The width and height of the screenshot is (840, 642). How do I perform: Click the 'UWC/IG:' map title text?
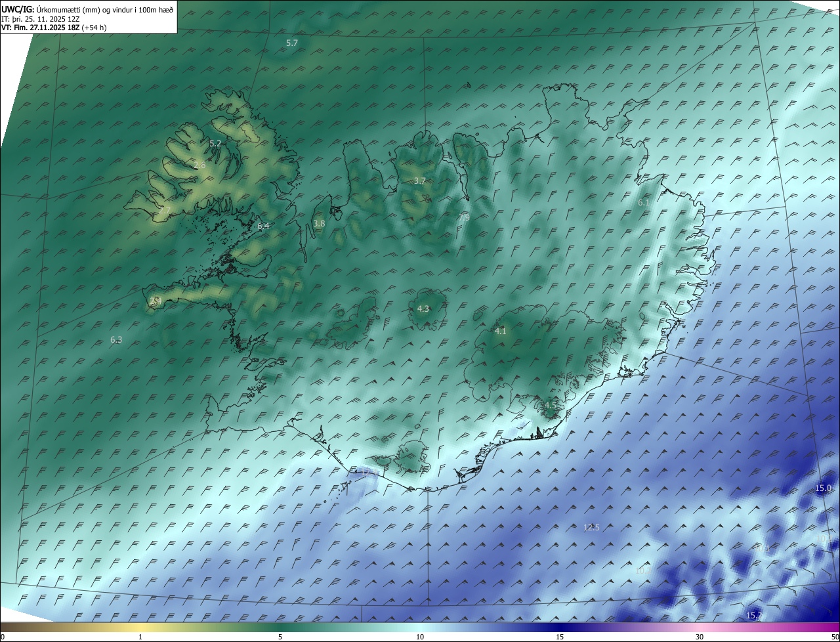18,10
